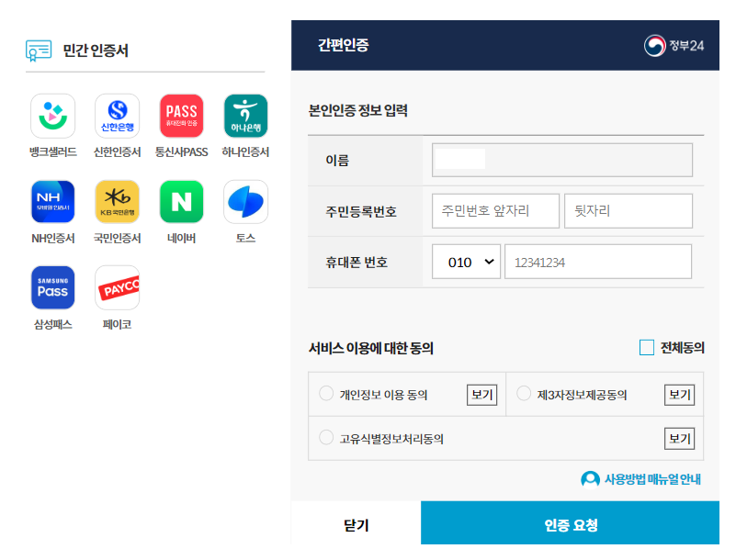Viewport: 736px width, 560px height.
Task: Click the 인증 요청 button
Action: [571, 523]
